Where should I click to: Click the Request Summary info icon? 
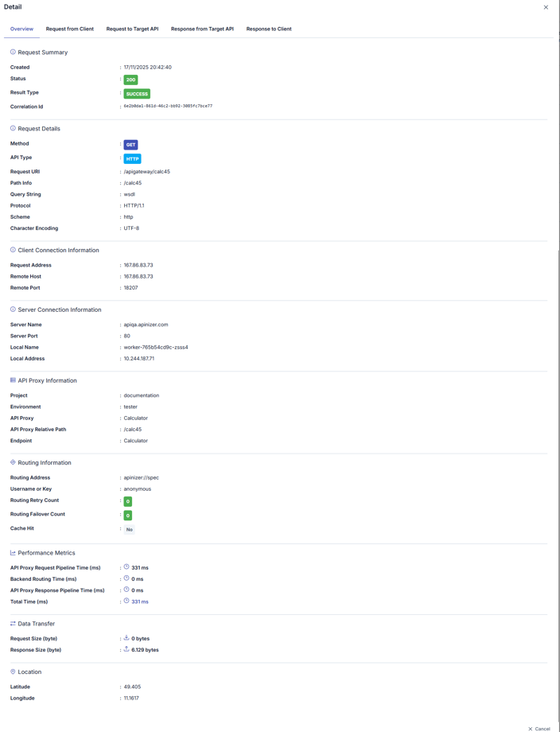click(x=13, y=53)
